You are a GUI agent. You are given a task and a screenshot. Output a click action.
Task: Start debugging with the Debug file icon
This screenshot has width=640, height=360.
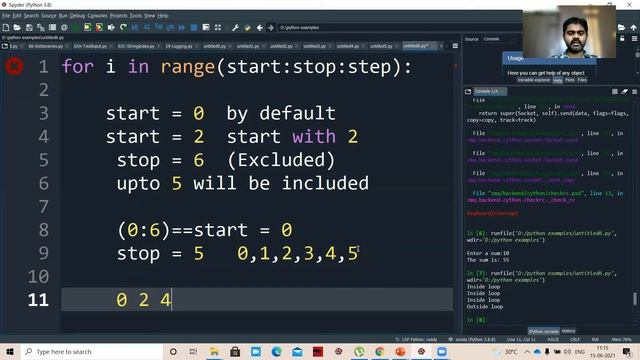coord(135,27)
